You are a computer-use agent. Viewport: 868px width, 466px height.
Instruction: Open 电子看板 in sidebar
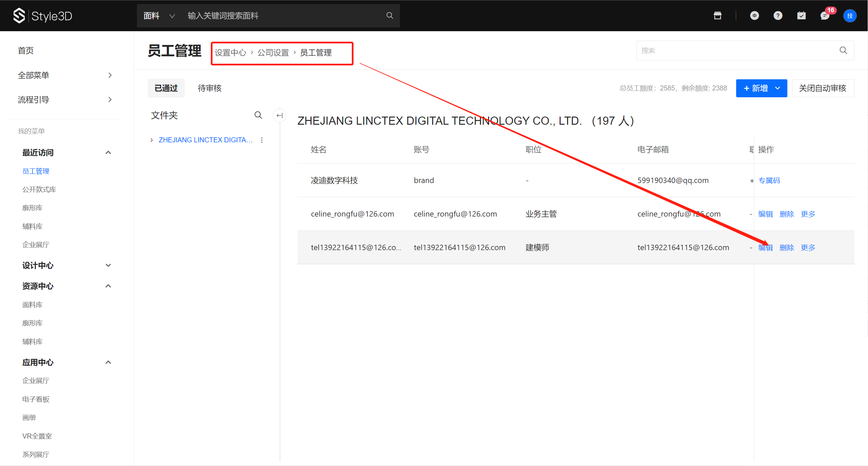pyautogui.click(x=36, y=399)
